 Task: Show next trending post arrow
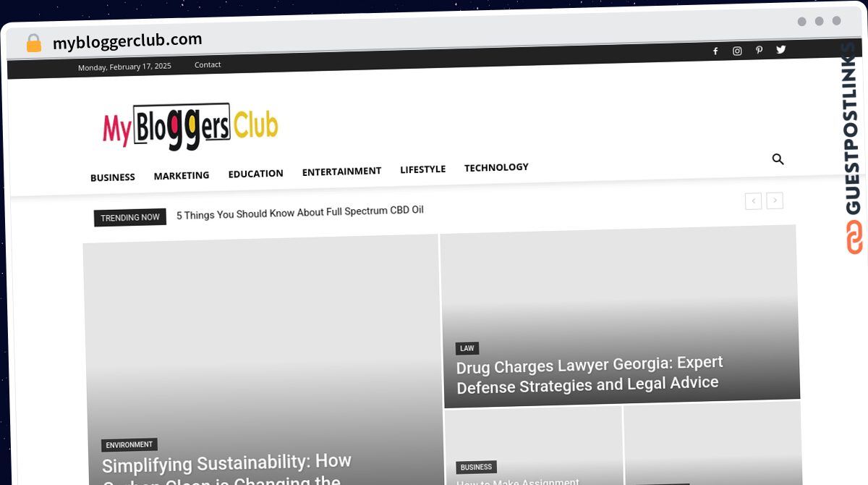point(775,201)
